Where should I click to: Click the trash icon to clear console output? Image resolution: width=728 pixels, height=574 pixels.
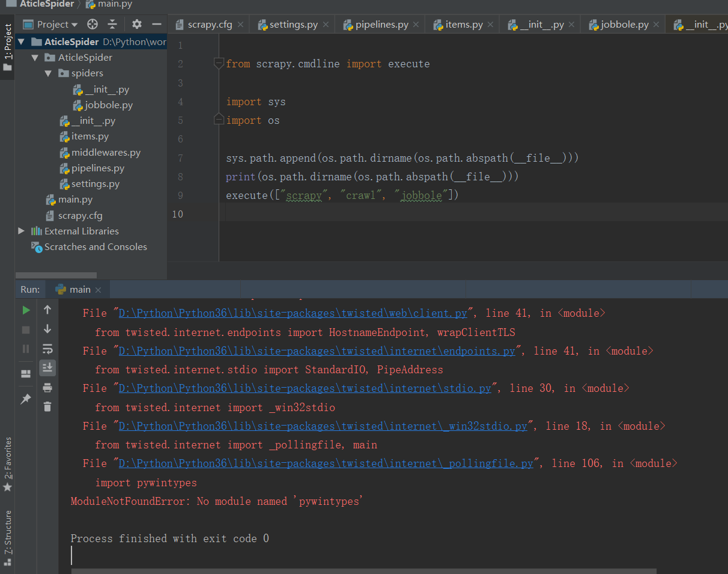click(47, 407)
